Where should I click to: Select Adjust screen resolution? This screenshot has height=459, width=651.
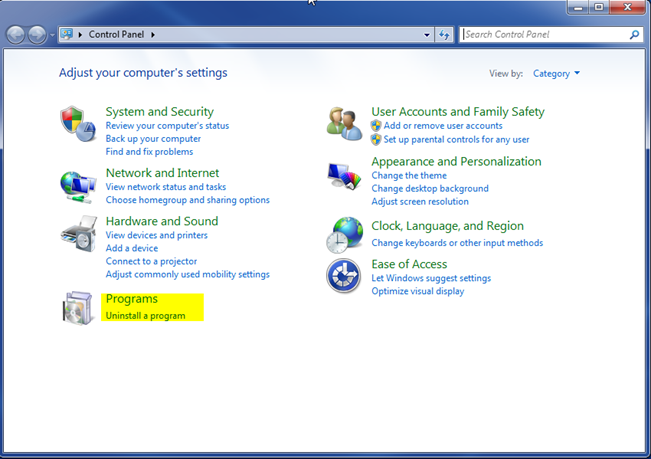pyautogui.click(x=420, y=202)
